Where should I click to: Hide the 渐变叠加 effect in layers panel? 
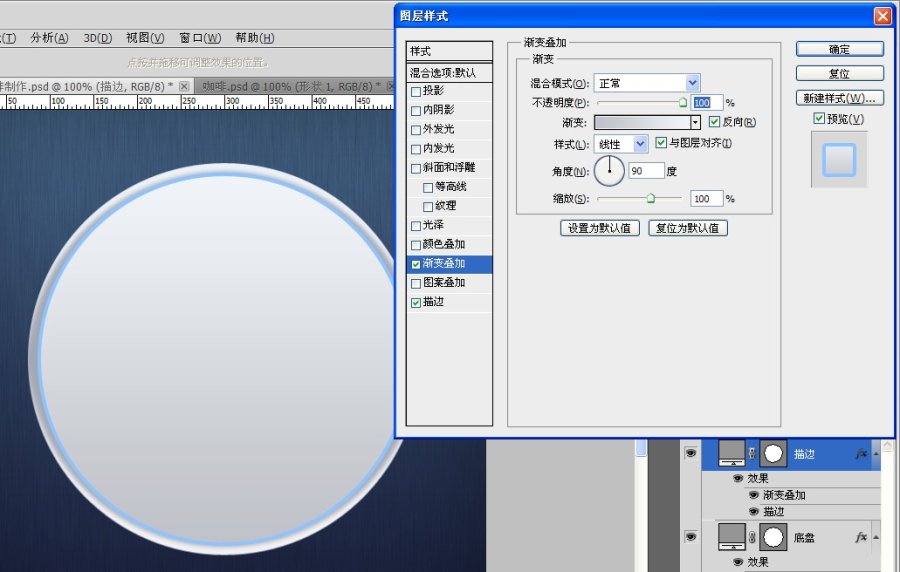754,495
